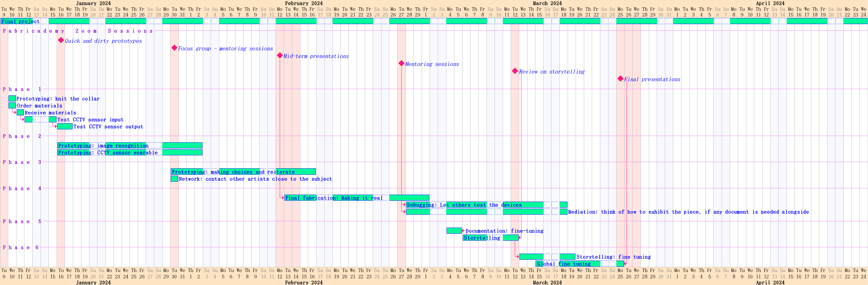Image resolution: width=868 pixels, height=285 pixels.
Task: Select the green bar for Network: contact other artists
Action: click(x=174, y=179)
